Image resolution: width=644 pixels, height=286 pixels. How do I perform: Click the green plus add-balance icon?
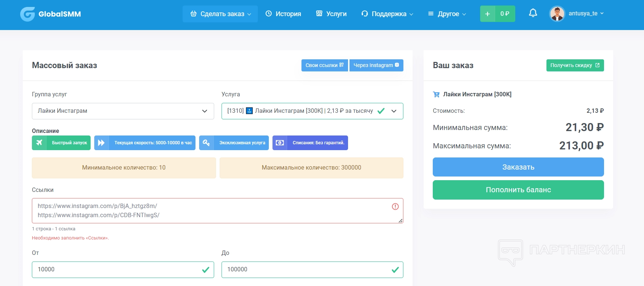tap(487, 14)
